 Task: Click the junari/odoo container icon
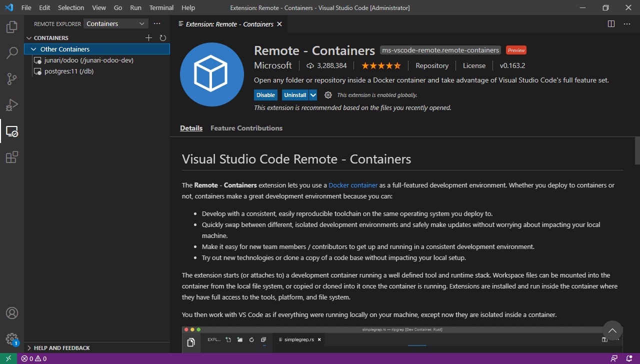click(37, 60)
